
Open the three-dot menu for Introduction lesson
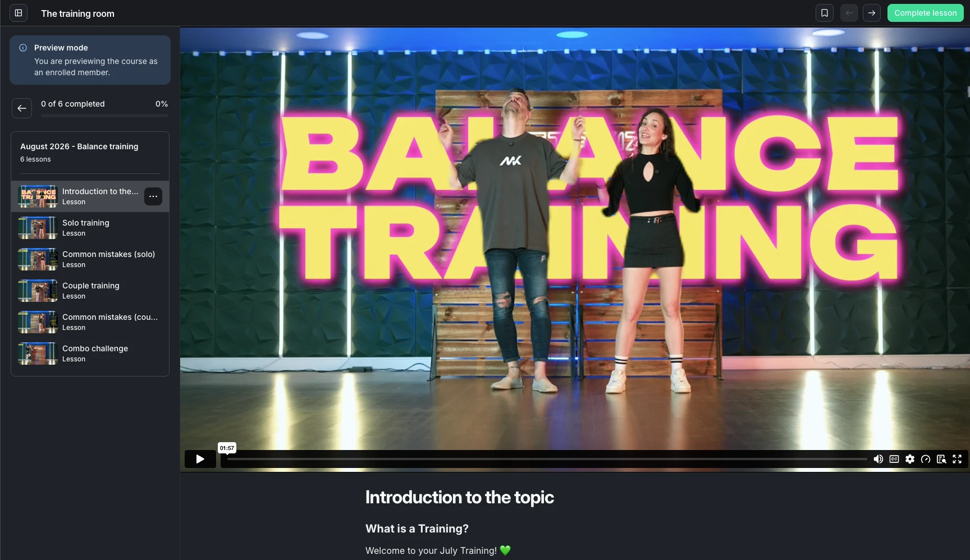(x=153, y=196)
